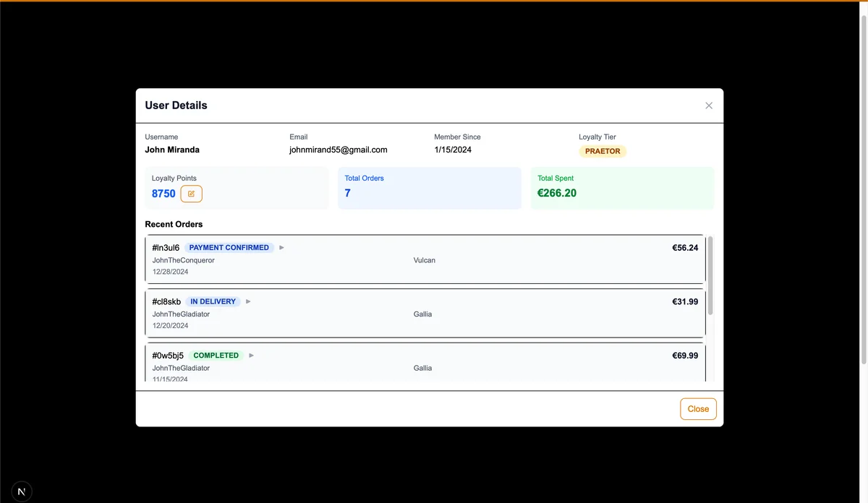Click the page's vertical scrollbar
Viewport: 868px width, 503px height.
(862, 181)
